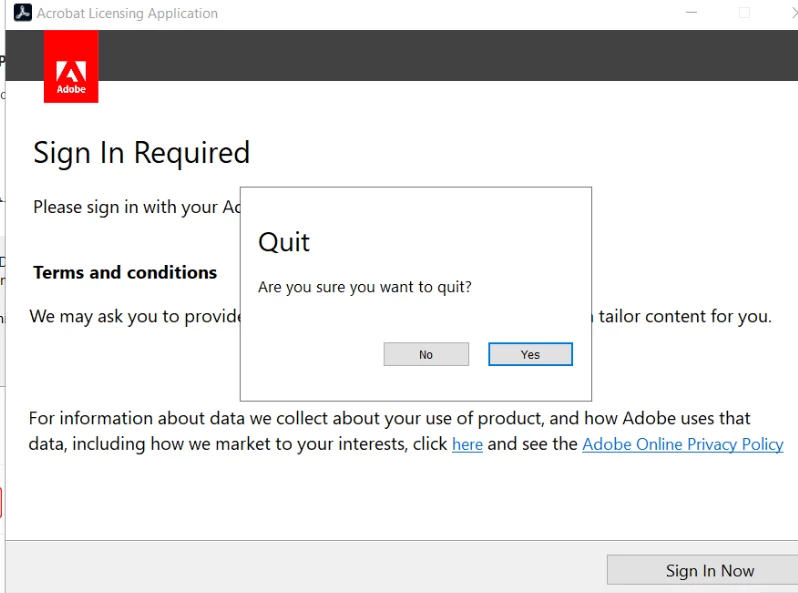
Task: Click the 'Acrobat Licensing Application' title text
Action: click(127, 13)
